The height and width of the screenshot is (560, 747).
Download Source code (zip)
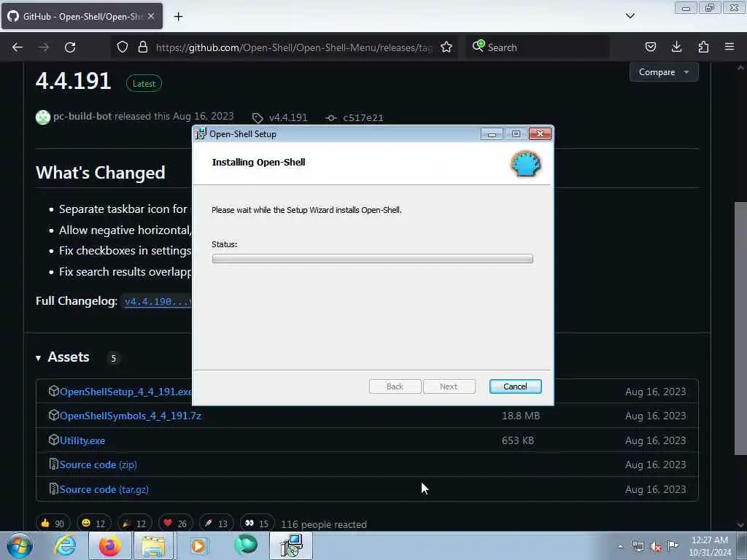tap(98, 464)
